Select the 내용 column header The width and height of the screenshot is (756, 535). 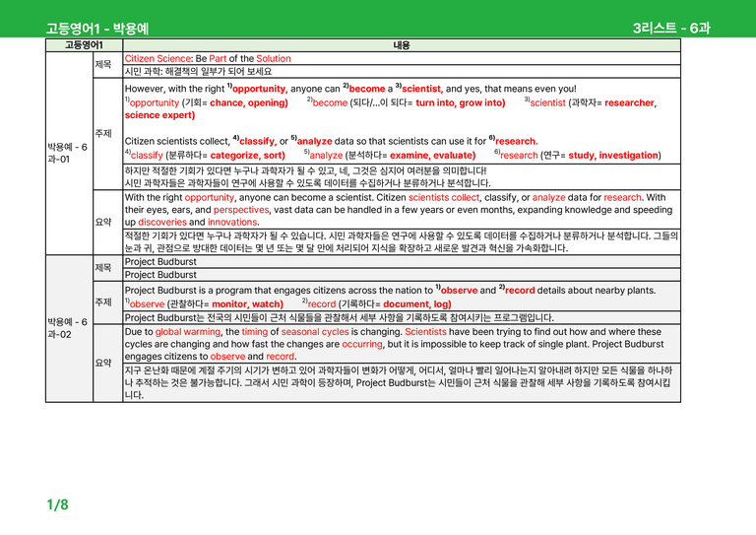coord(402,45)
